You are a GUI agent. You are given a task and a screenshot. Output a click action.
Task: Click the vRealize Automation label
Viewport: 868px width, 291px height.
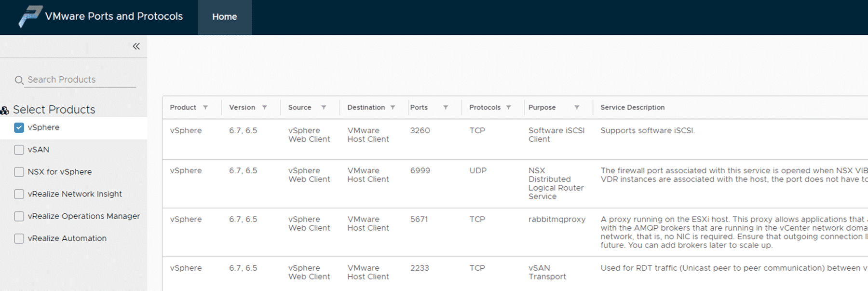(67, 238)
